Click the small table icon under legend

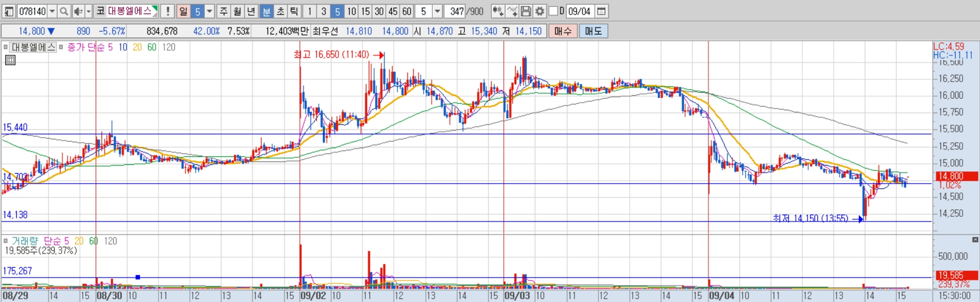point(10,59)
